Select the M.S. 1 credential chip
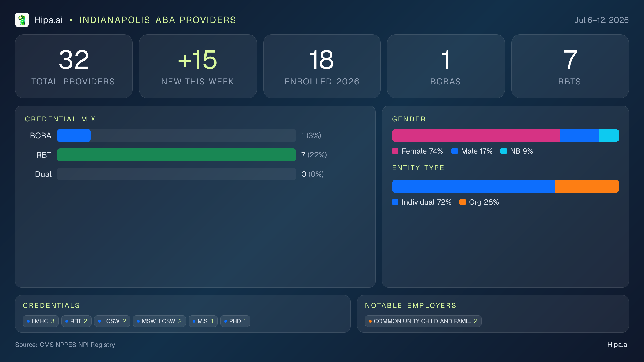This screenshot has width=644, height=362. coord(203,321)
